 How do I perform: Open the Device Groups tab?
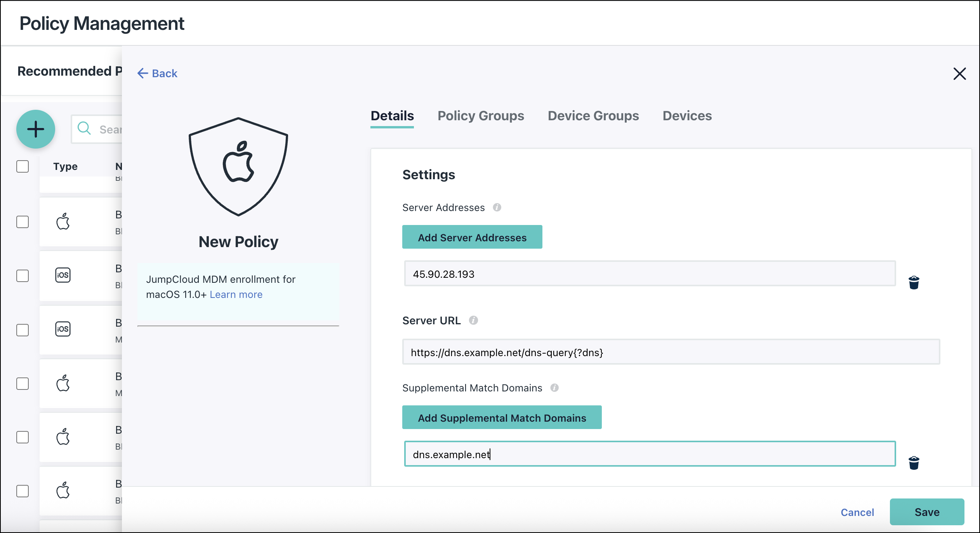593,116
